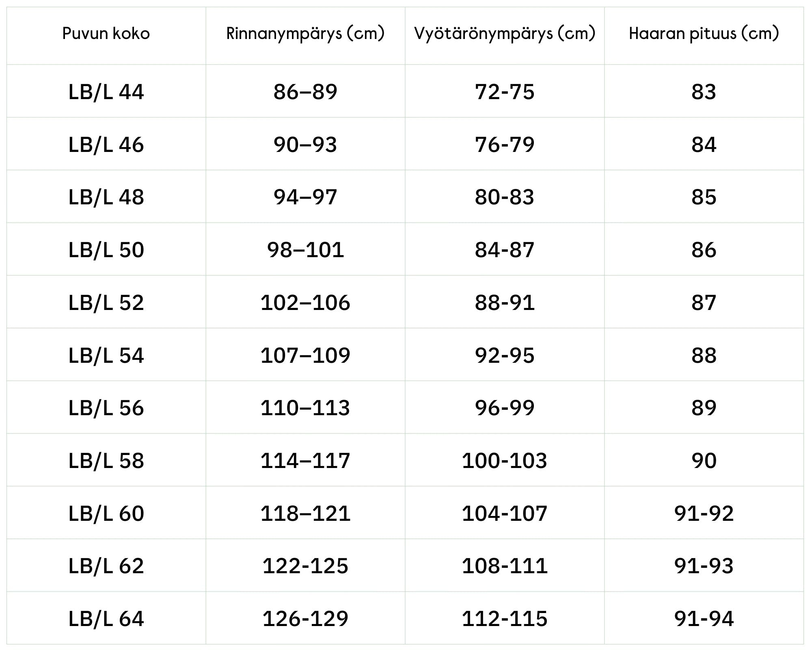This screenshot has width=812, height=650.
Task: Select the 'Haaran pituus (cm)' header cell
Action: 704,33
